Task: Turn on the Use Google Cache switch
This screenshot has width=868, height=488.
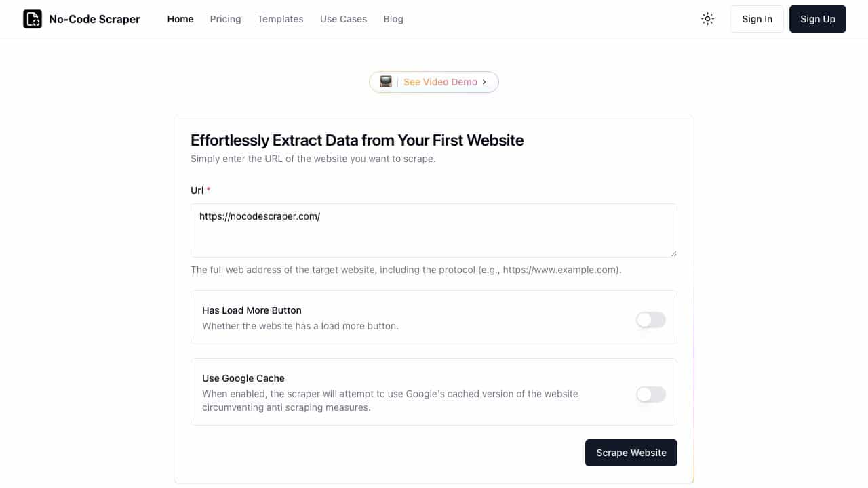Action: pyautogui.click(x=651, y=394)
